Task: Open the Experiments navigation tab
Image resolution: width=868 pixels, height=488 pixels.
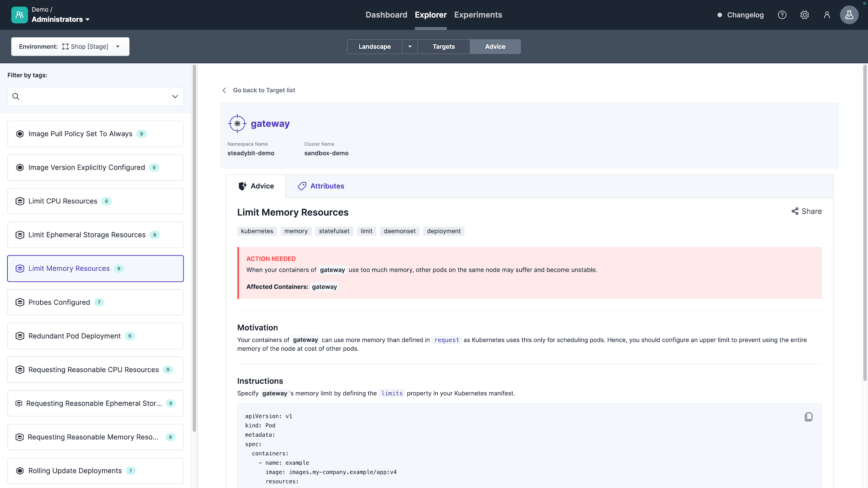Action: (x=478, y=15)
